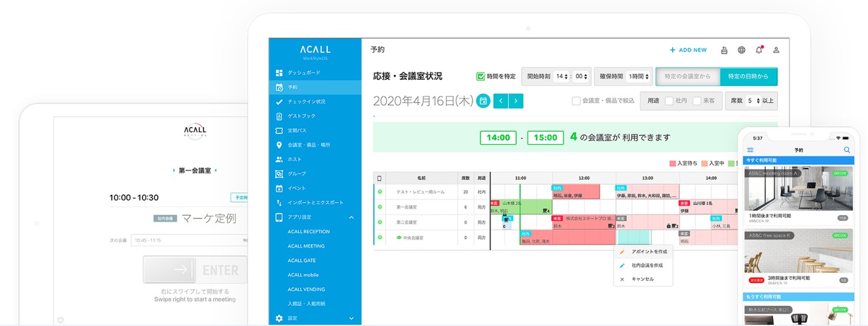Select キャンセル in context menu
This screenshot has height=326, width=868.
coord(643,279)
